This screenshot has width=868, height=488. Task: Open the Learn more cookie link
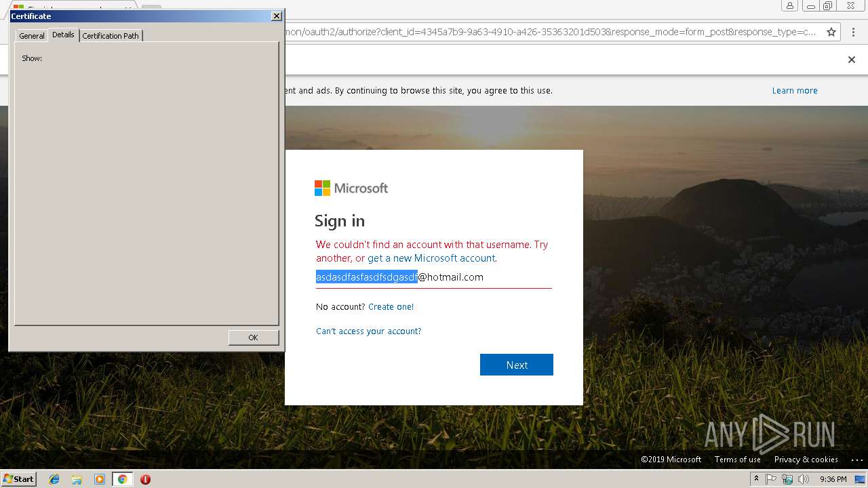pos(795,90)
